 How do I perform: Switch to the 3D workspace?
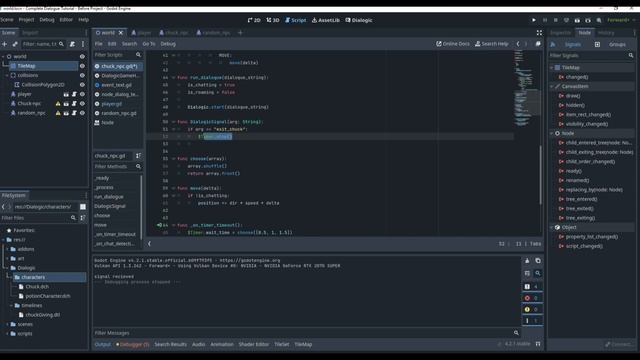point(273,20)
